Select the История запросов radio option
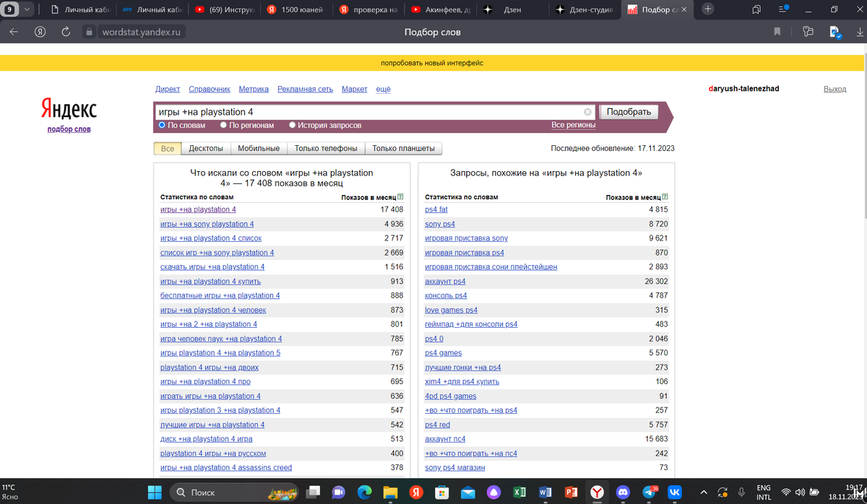867x504 pixels. [x=293, y=125]
